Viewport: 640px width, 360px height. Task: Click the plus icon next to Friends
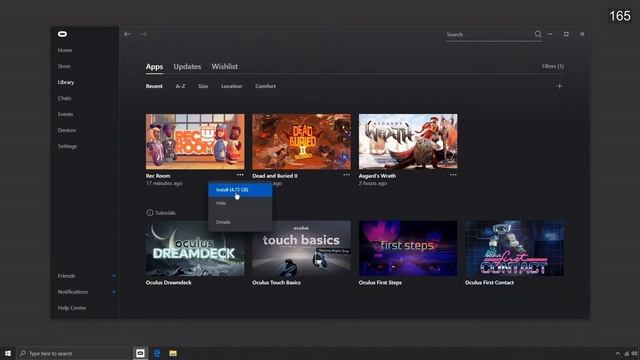(114, 276)
